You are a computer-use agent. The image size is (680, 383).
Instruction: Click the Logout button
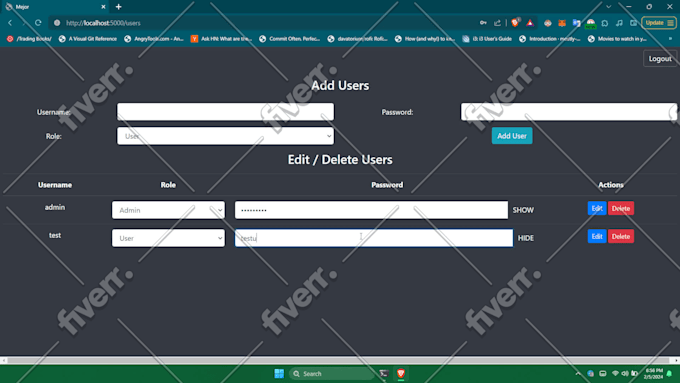point(660,59)
